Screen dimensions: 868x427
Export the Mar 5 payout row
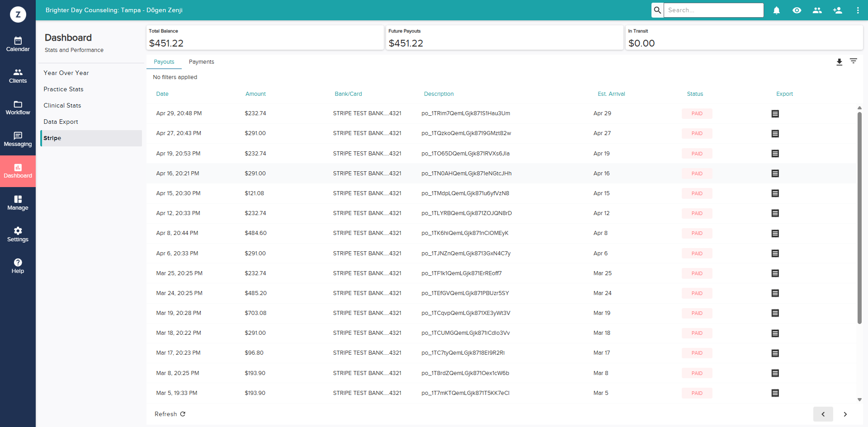(x=775, y=393)
